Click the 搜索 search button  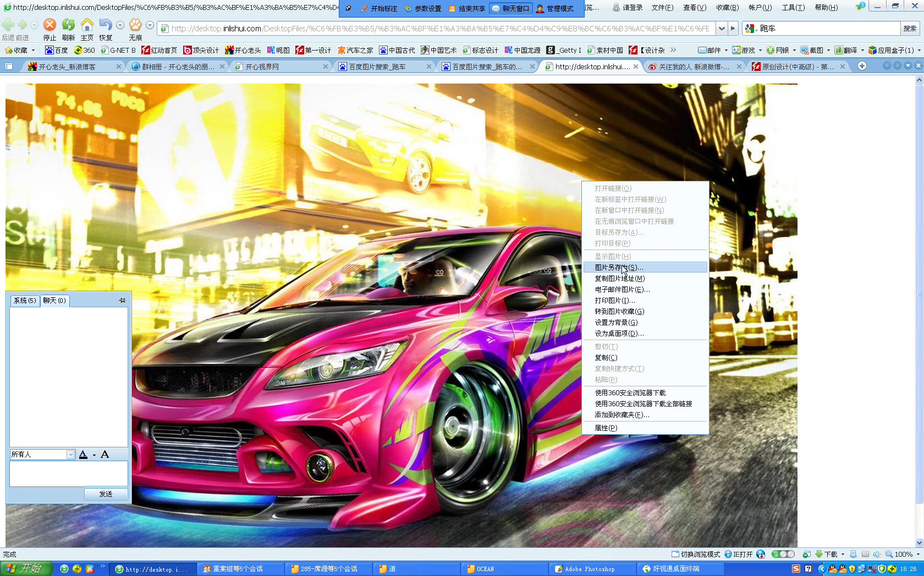tap(910, 29)
